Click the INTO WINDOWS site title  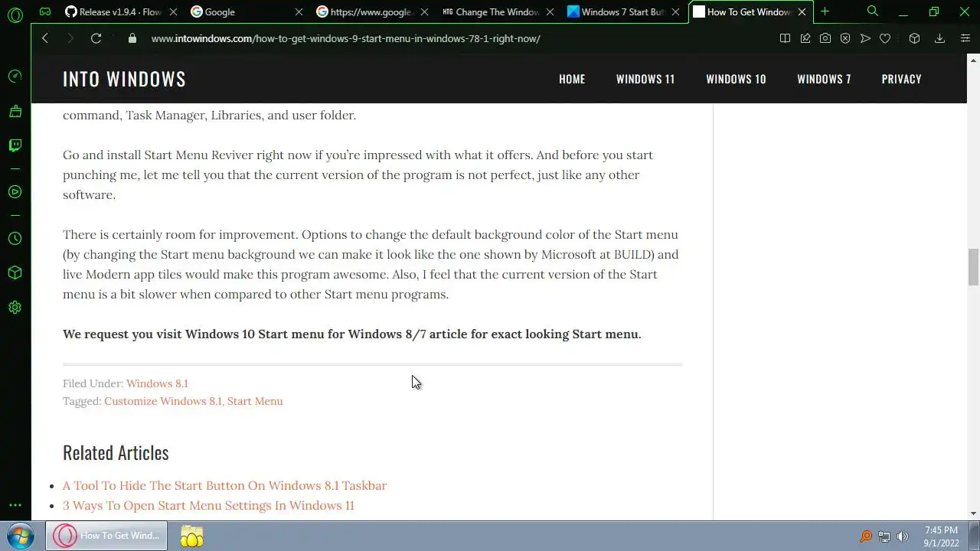point(124,79)
